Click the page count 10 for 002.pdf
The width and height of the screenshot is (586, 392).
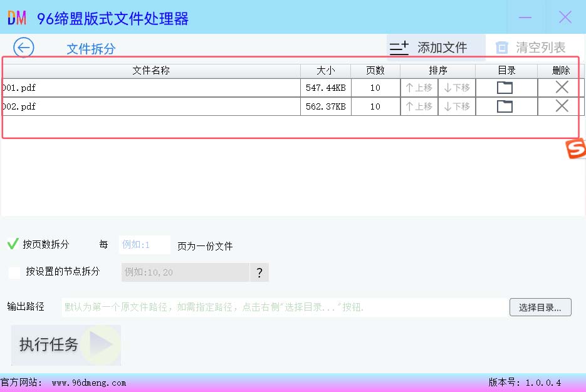pos(375,106)
